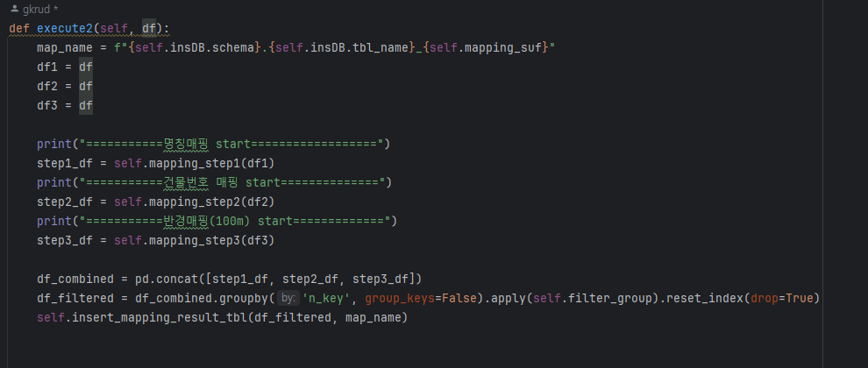The width and height of the screenshot is (868, 368).
Task: Click the by: parameter inlay hint
Action: coord(288,298)
